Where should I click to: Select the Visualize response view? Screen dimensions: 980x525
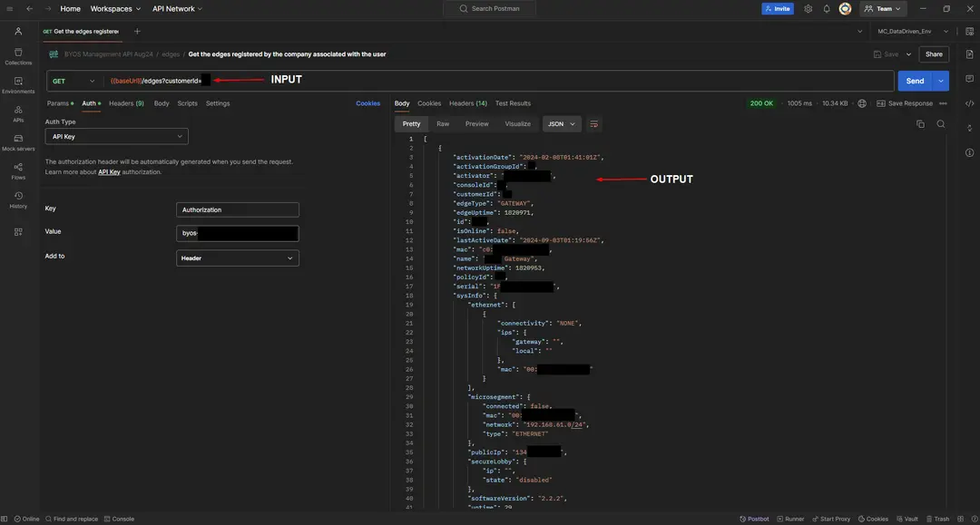pyautogui.click(x=517, y=124)
